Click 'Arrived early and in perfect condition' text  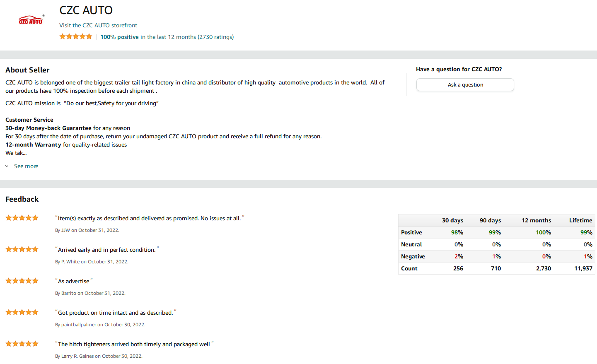[107, 250]
